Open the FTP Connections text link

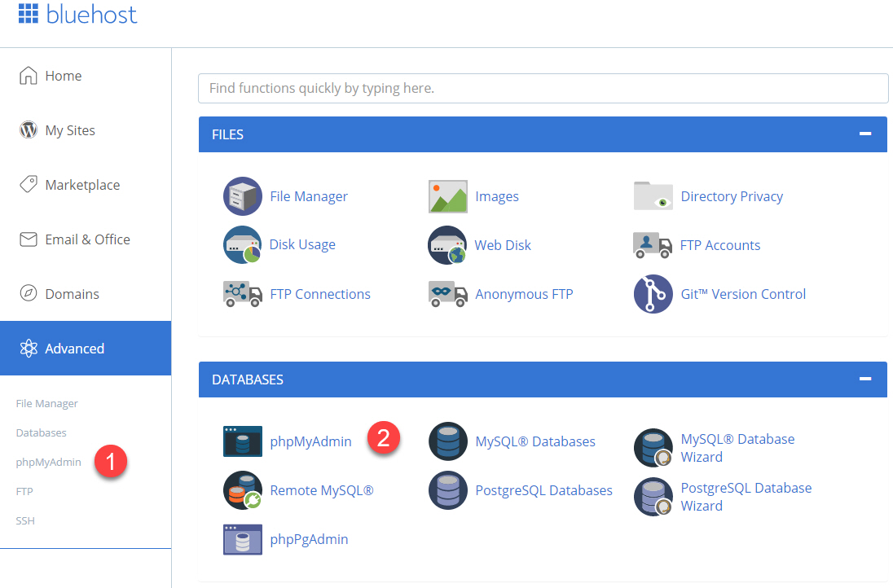320,294
